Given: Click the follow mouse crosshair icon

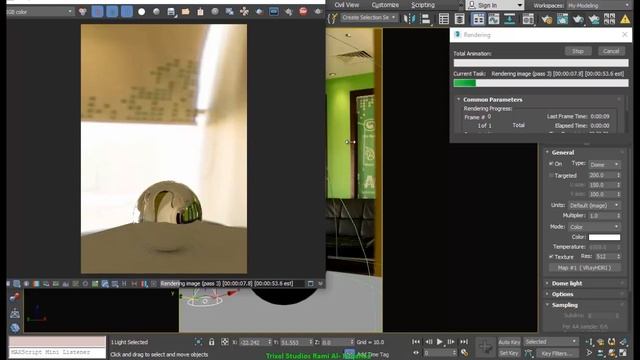Looking at the screenshot, I should click(x=244, y=12).
